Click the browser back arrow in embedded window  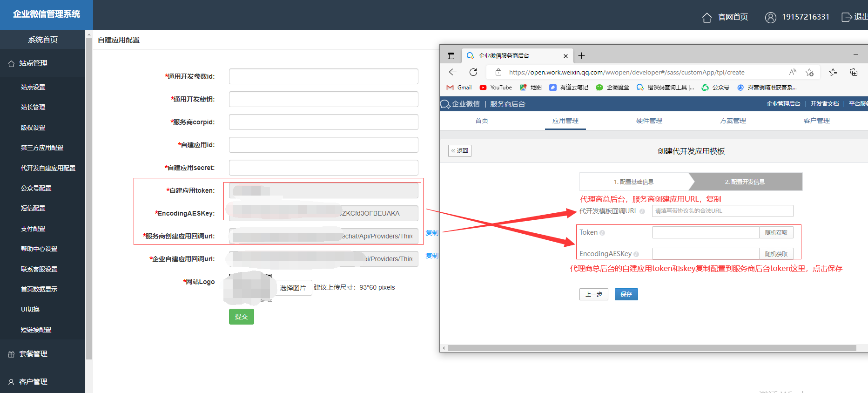click(x=453, y=72)
